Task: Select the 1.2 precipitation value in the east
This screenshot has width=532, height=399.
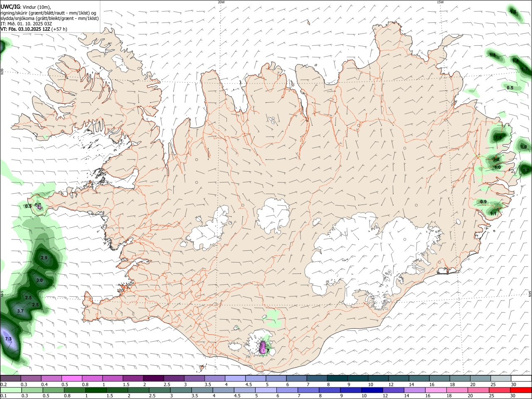Action: tap(496, 159)
